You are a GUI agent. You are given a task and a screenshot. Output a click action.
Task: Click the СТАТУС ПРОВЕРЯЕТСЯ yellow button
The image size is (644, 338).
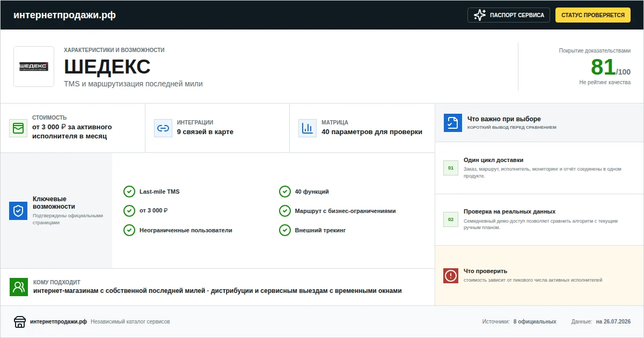(593, 15)
